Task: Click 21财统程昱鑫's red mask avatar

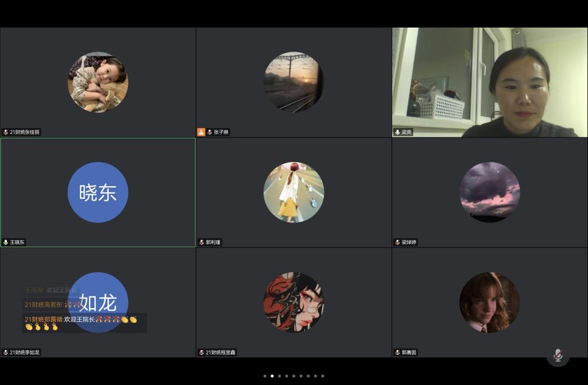Action: coord(293,302)
